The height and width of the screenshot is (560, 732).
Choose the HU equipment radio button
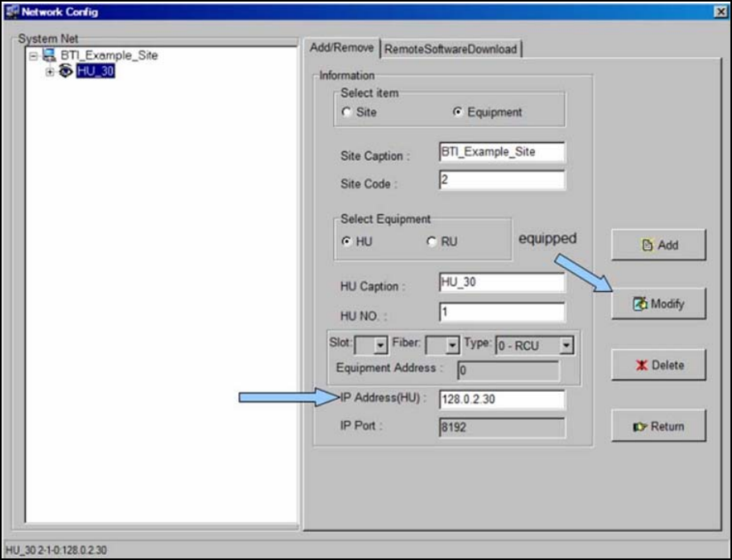[347, 241]
